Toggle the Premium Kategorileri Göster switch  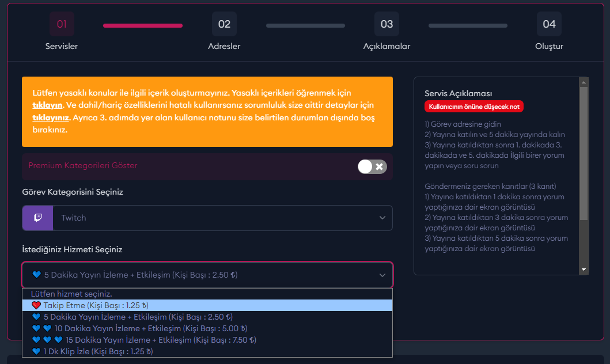[372, 167]
